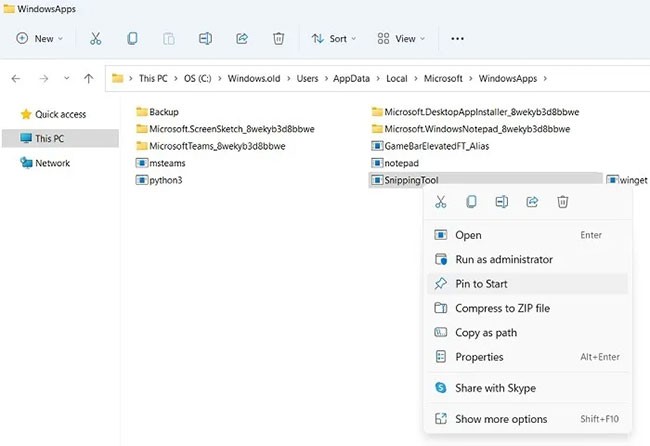Screen dimensions: 650x446
Task: Click the Back navigation arrow
Action: click(x=17, y=78)
